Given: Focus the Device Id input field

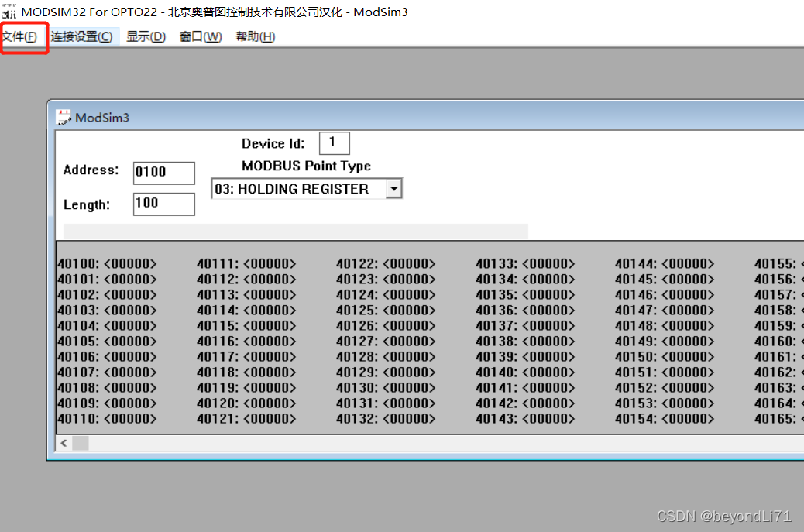Looking at the screenshot, I should coord(335,143).
